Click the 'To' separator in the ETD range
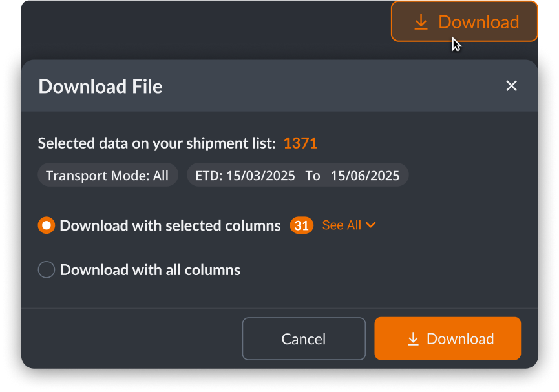Screen dimensions: 559x392 (313, 176)
